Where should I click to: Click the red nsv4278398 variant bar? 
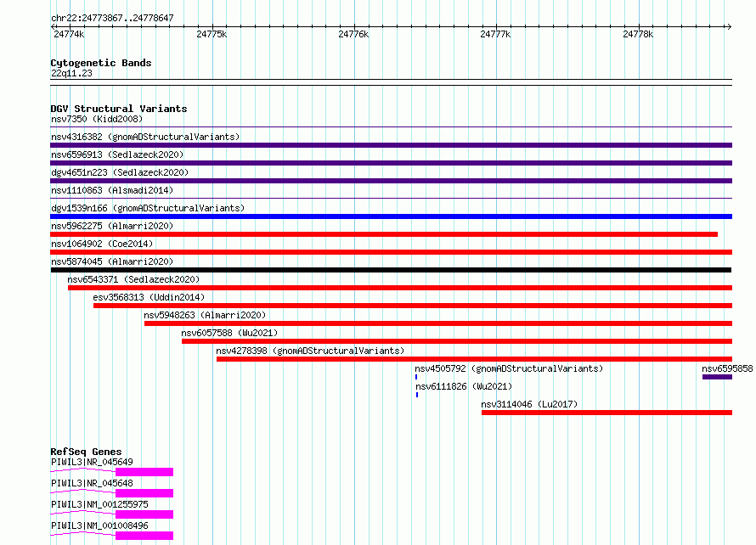(475, 359)
